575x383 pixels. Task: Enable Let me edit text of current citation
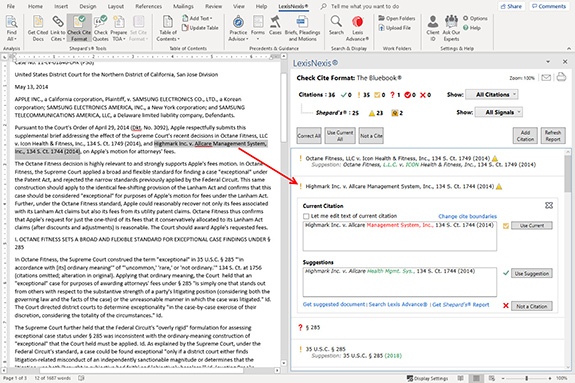pos(306,216)
